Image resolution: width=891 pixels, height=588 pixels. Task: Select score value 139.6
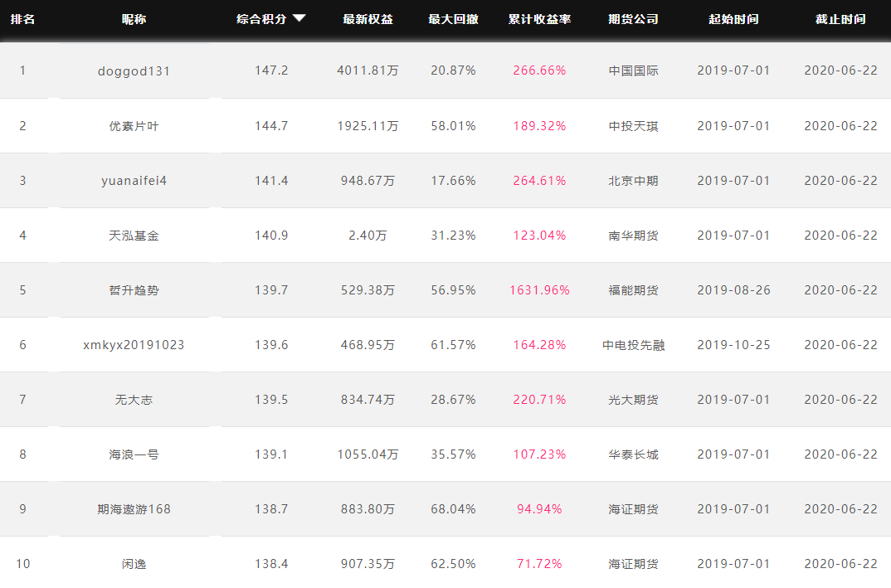click(271, 345)
